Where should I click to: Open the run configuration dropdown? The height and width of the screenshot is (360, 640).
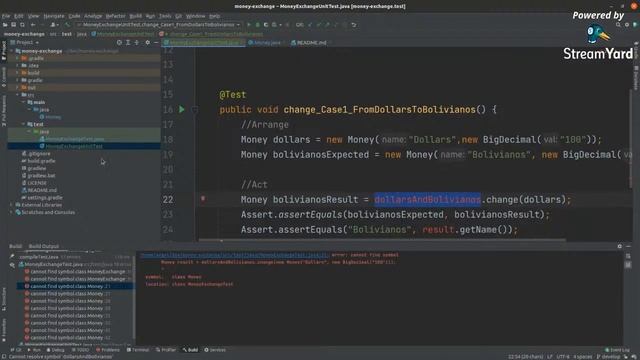(159, 25)
